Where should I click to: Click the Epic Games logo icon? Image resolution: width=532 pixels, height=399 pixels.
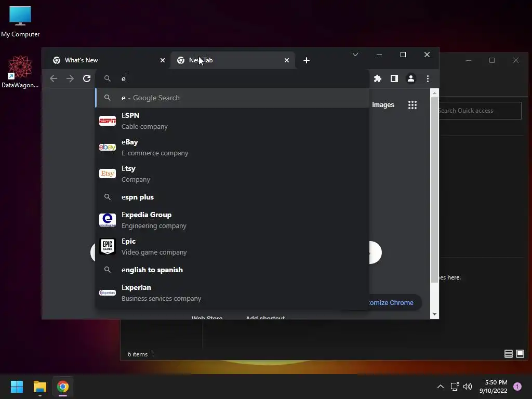pos(108,246)
